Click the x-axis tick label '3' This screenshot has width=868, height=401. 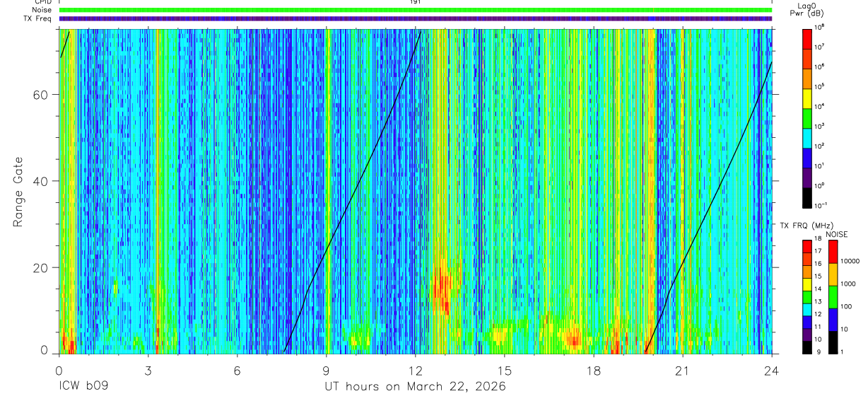148,371
